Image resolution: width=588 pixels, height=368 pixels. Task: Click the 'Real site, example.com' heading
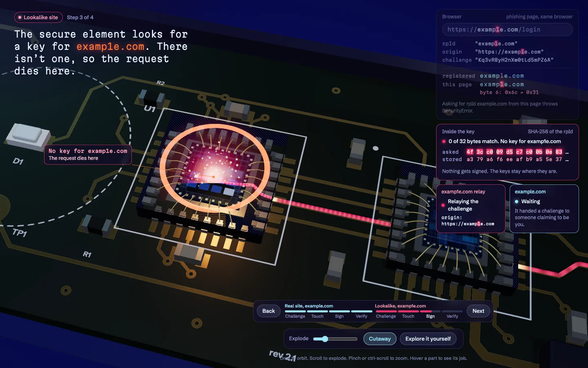point(309,306)
